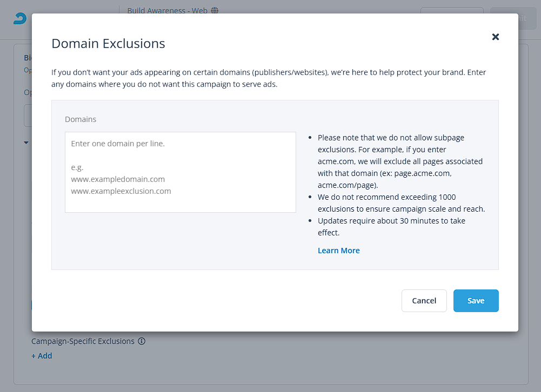The height and width of the screenshot is (392, 541).
Task: Select the Build Awareness - Web campaign title
Action: (168, 10)
